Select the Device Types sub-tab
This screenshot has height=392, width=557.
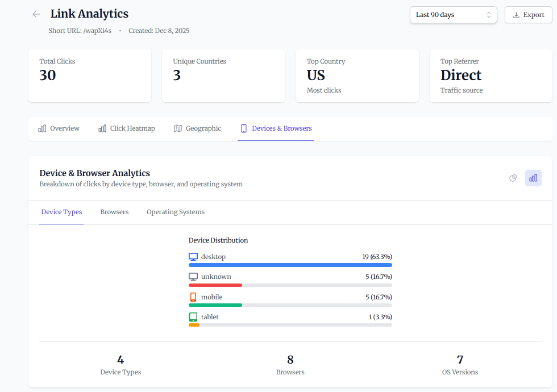click(x=61, y=212)
